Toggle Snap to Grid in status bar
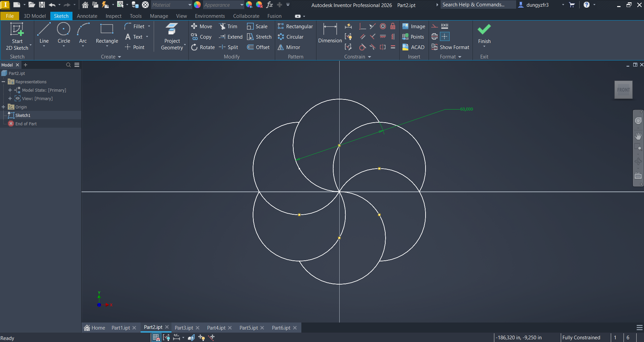 point(156,337)
